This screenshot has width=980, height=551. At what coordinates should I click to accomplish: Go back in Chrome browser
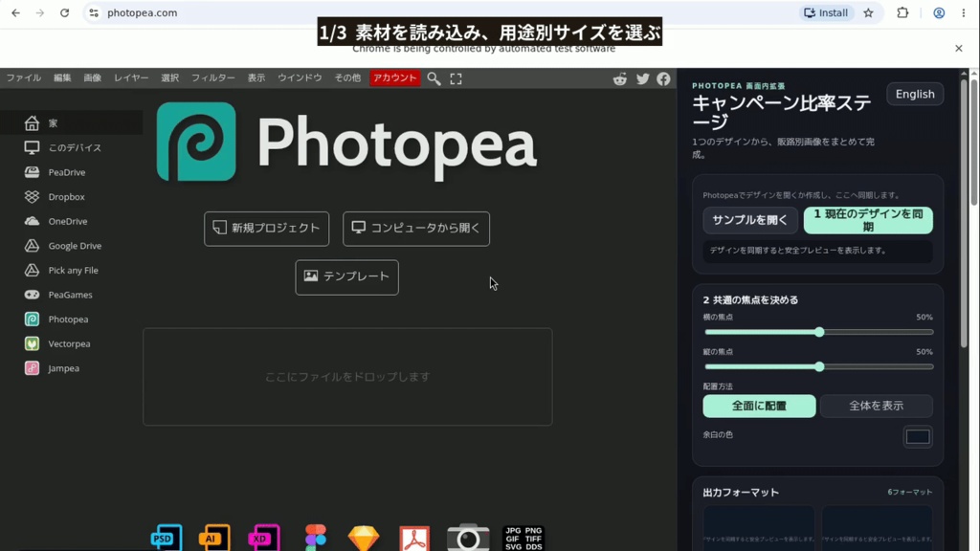pos(15,12)
